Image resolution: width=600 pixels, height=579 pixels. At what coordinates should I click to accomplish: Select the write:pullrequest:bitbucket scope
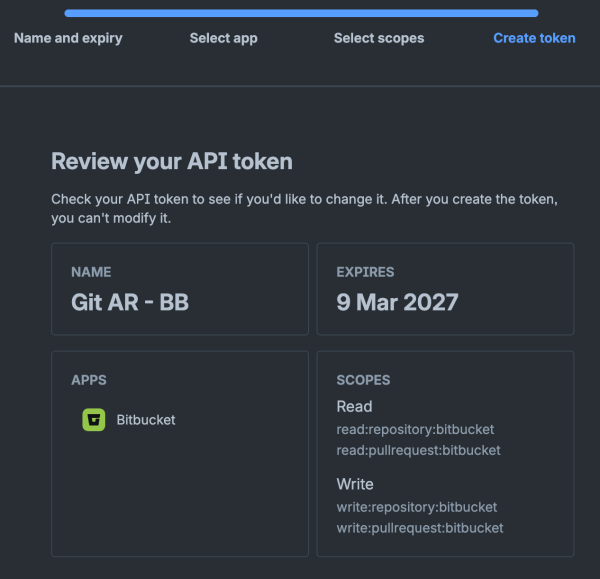(420, 528)
